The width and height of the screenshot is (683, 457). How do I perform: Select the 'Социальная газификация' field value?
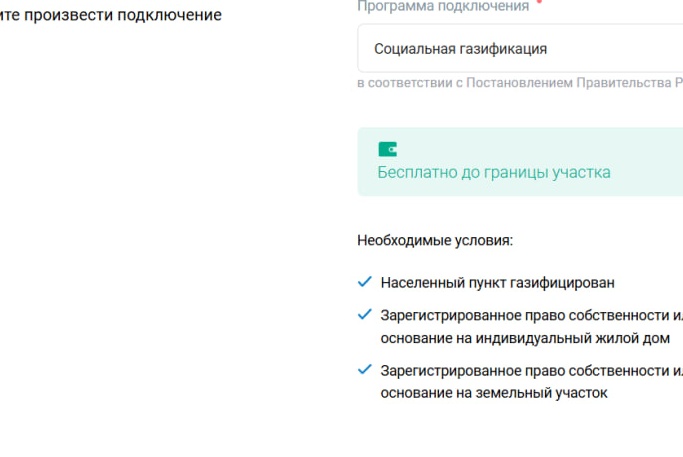460,48
